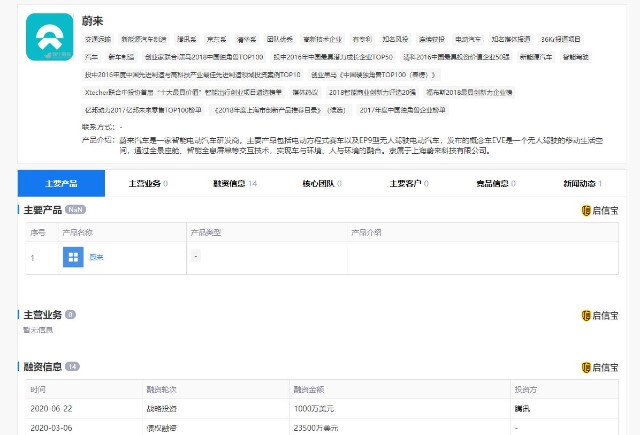Click the 电动汽车 tag

(468, 39)
